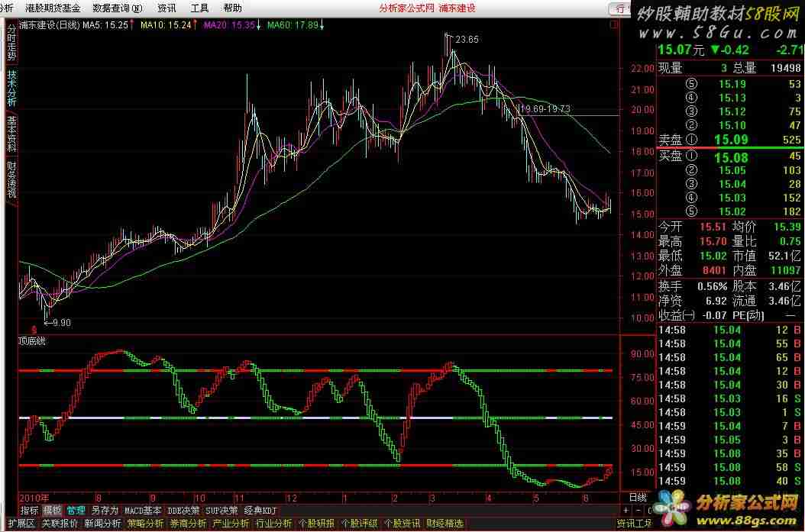Click the 最高 15.70 value
Viewport: 805px width, 532px height.
coord(713,241)
